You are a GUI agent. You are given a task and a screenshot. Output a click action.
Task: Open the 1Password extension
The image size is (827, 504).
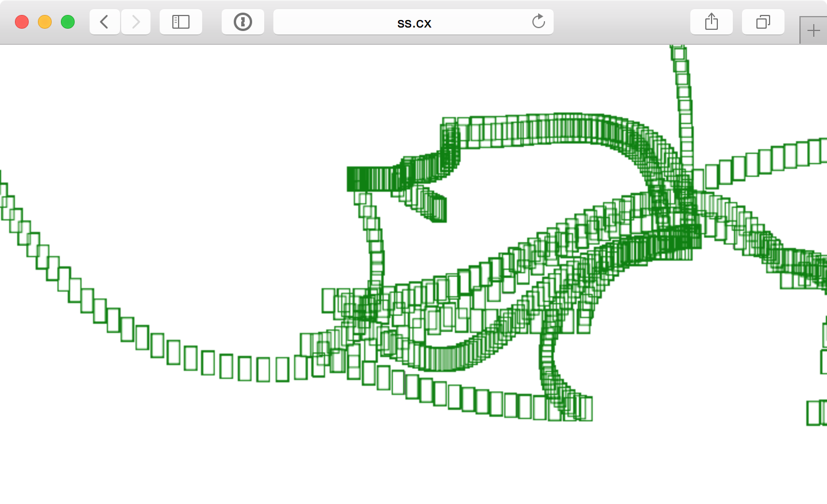click(243, 22)
